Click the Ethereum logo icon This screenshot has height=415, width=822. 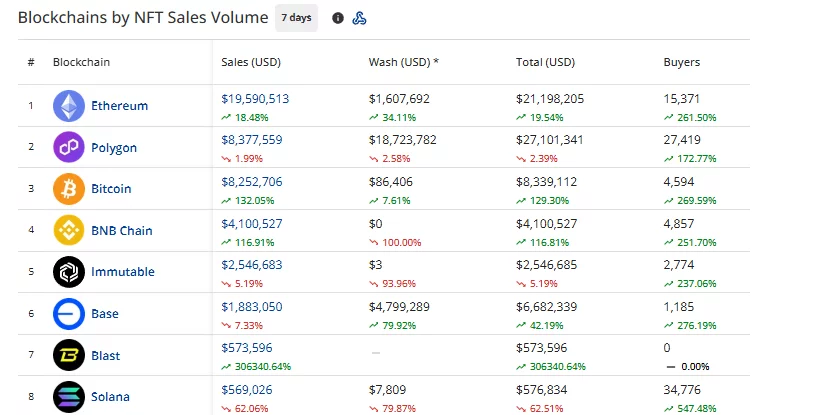pos(69,106)
